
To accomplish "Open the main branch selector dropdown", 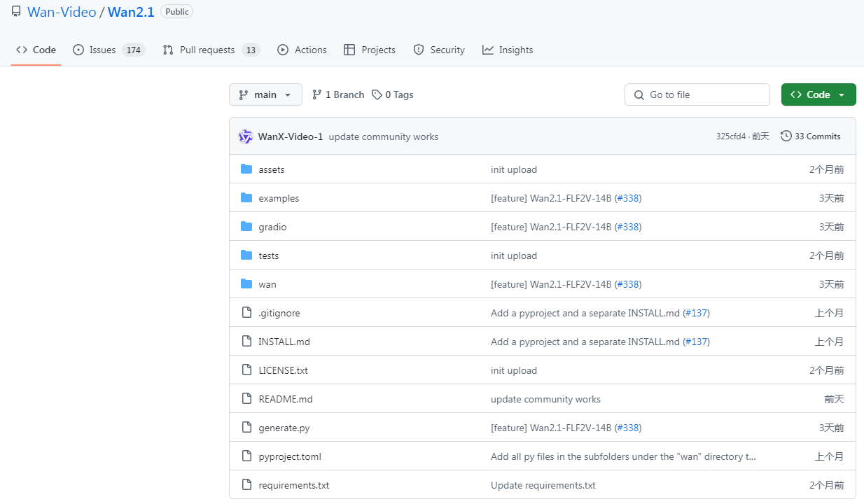I will (x=265, y=94).
